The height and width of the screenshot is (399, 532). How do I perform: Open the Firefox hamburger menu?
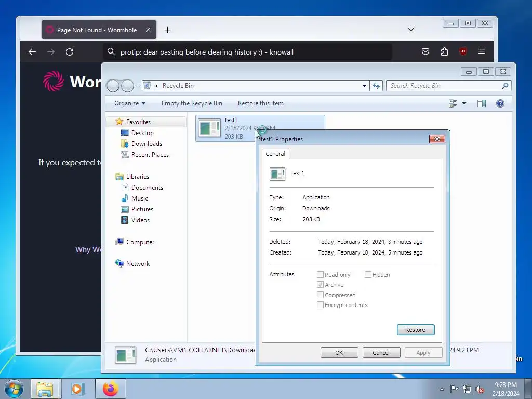(482, 51)
